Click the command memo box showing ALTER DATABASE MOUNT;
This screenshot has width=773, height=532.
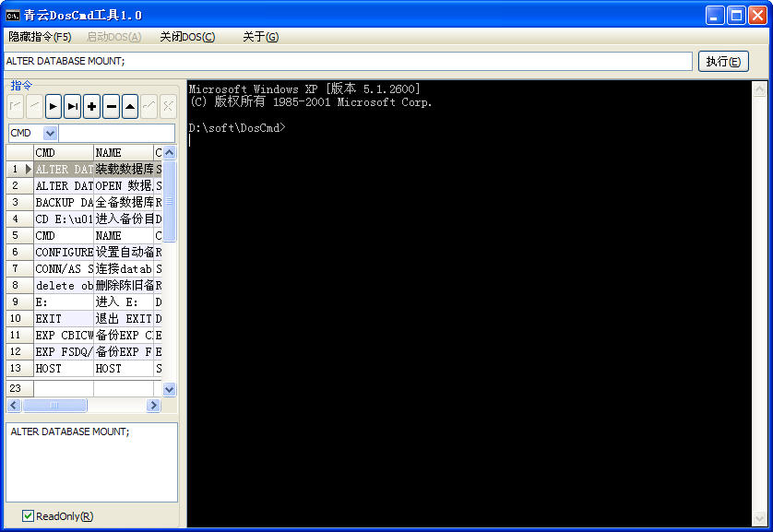(x=91, y=462)
